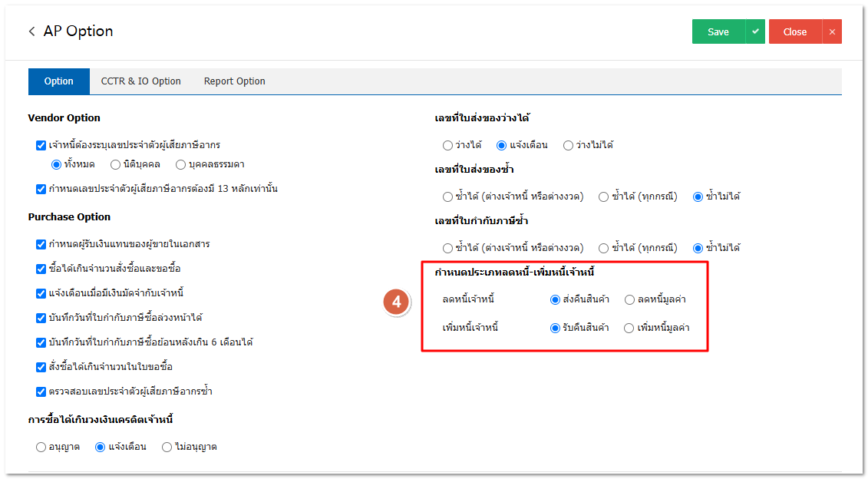Click the กำหนดประเภทลดหนี้-เพิ่มหนี้เจ้าหนี้ heading
The image size is (868, 479).
[x=514, y=272]
